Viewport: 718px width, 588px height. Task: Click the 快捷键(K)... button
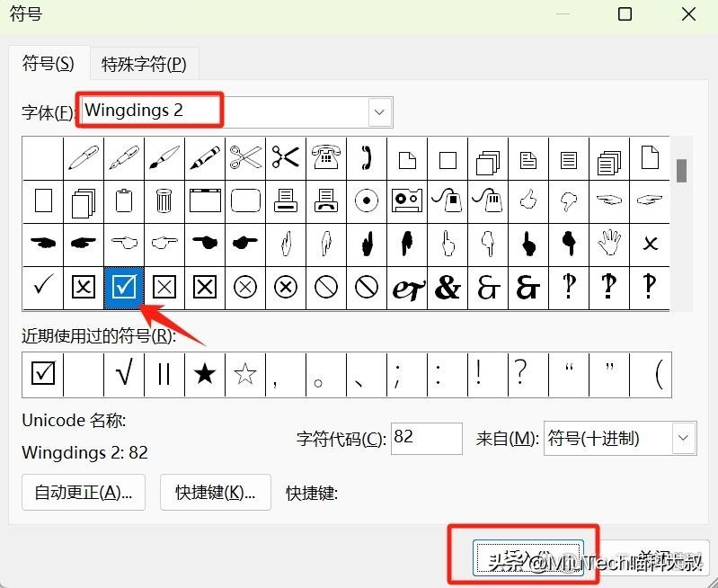[216, 492]
